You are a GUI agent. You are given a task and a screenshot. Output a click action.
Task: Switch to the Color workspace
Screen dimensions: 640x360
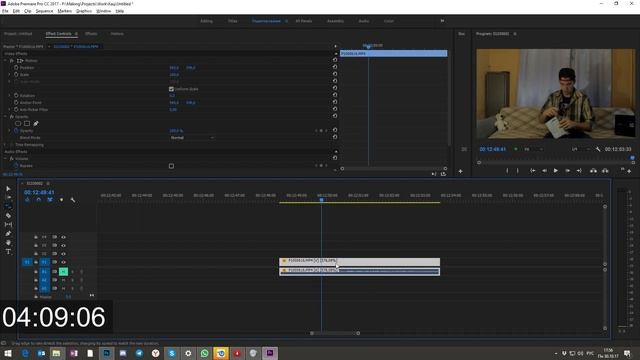click(389, 21)
